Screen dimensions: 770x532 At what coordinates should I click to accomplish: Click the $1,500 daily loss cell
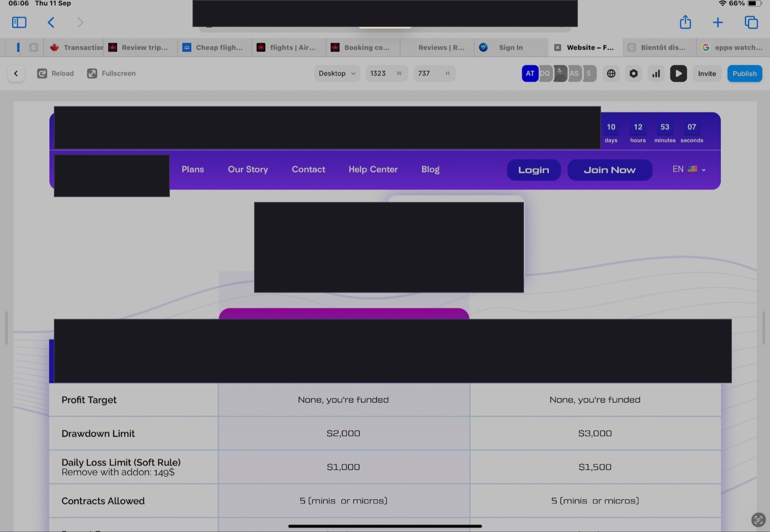(x=595, y=467)
